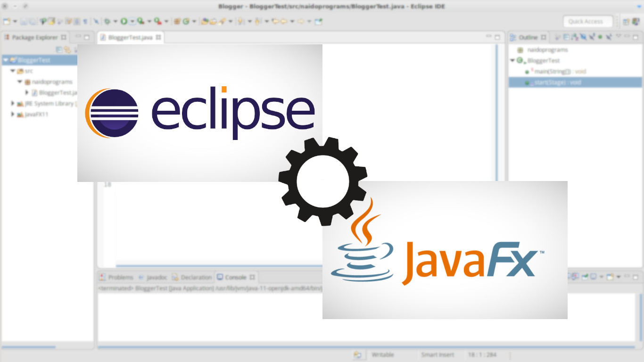Close the BloggerTest.java editor tab
Screen dimensions: 644x362
(x=158, y=37)
